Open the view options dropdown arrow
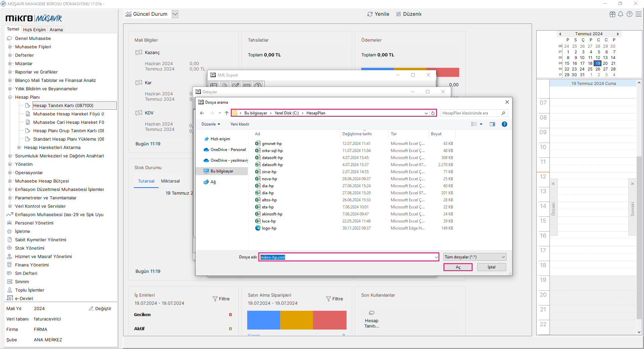Viewport: 644px width, 349px height. point(481,124)
